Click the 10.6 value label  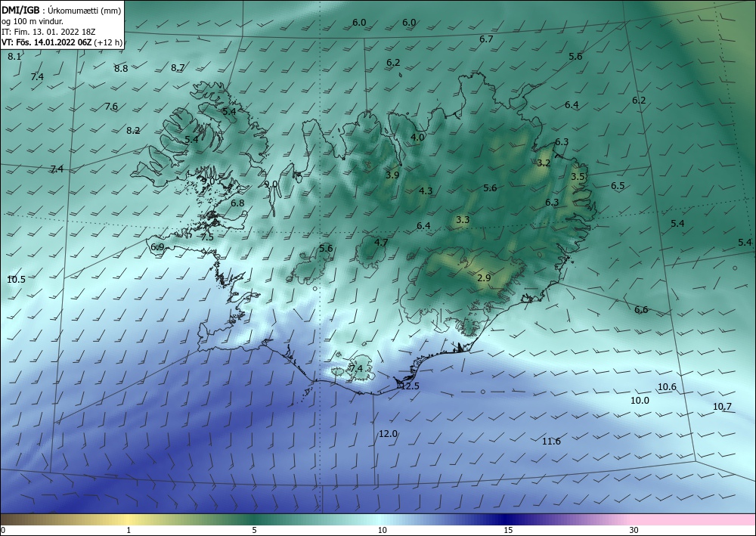(667, 387)
